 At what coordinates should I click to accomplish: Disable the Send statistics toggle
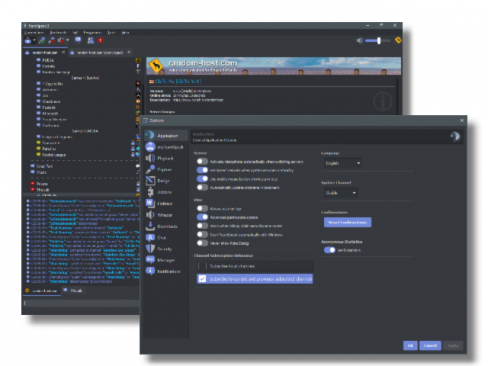tap(329, 250)
